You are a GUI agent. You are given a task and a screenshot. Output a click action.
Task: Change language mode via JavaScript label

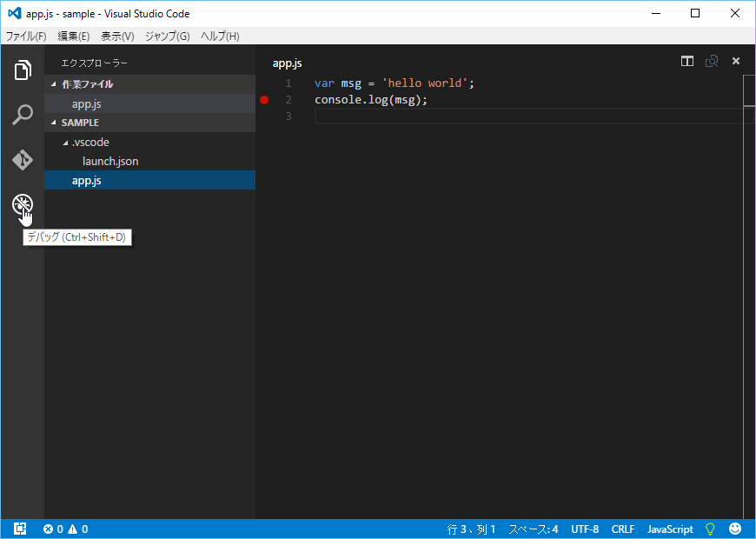click(x=670, y=529)
